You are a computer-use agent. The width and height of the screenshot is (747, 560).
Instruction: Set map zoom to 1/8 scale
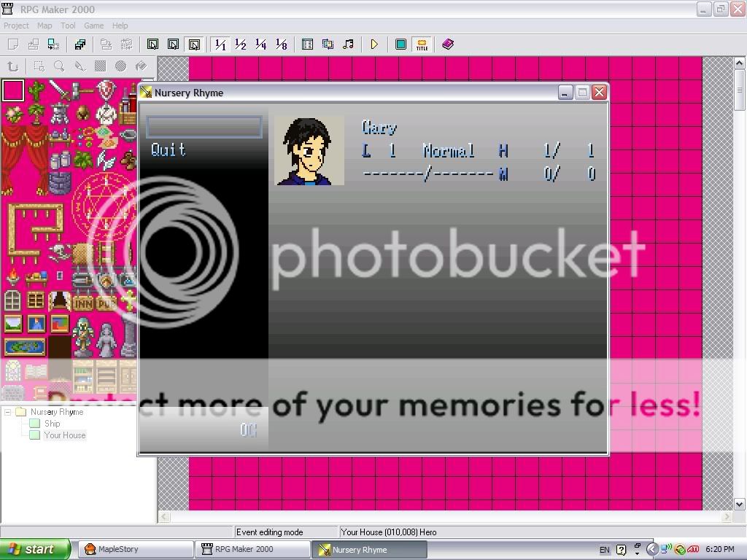pyautogui.click(x=281, y=44)
